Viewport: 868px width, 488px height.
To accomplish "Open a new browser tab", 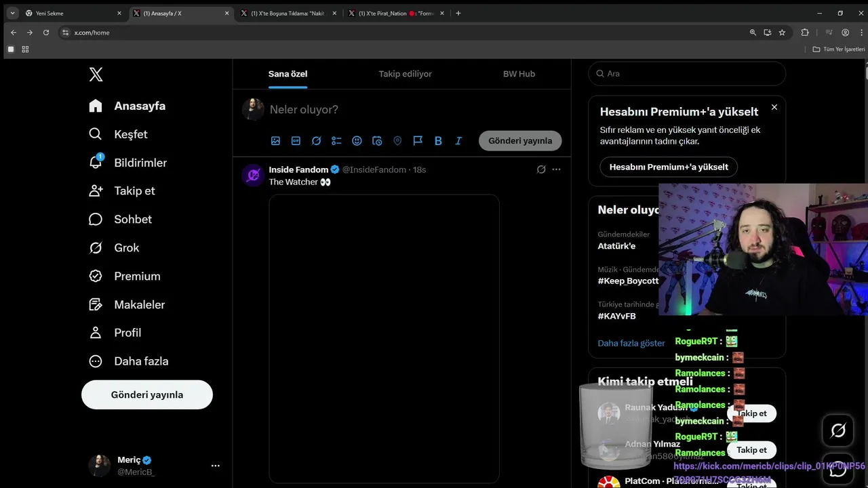I will coord(458,13).
